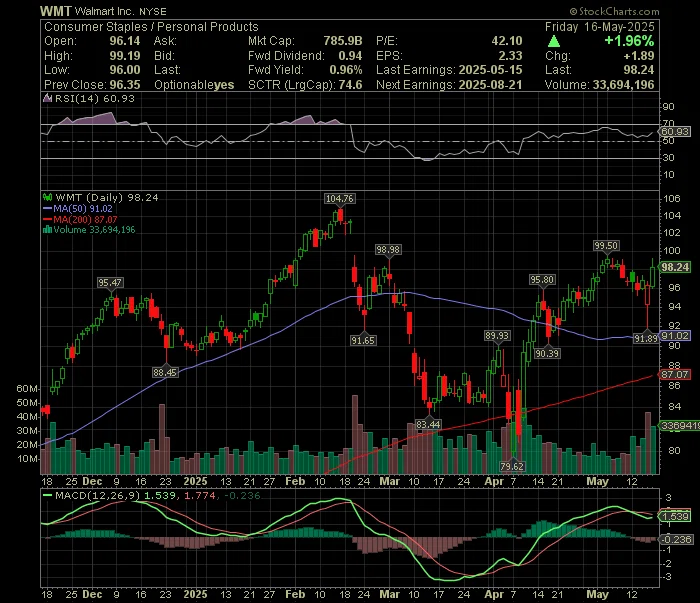Click the Volume legend bar icon
The height and width of the screenshot is (603, 700).
pos(47,230)
